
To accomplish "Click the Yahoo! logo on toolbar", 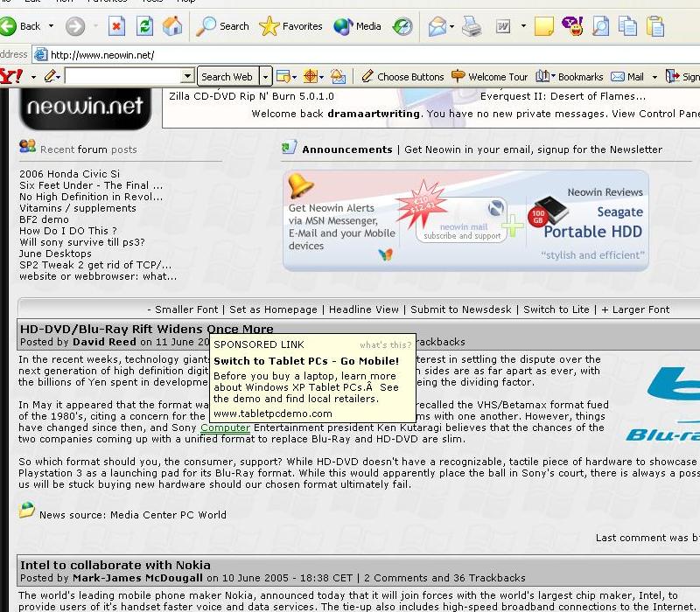I will click(11, 76).
